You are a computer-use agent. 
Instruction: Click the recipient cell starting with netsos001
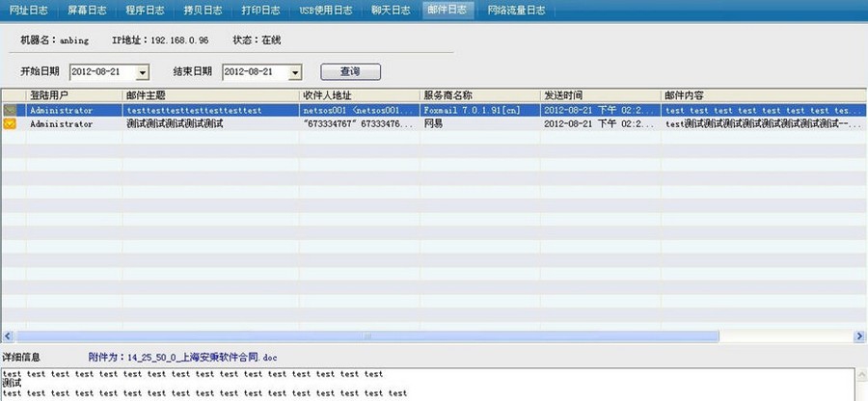pyautogui.click(x=358, y=110)
